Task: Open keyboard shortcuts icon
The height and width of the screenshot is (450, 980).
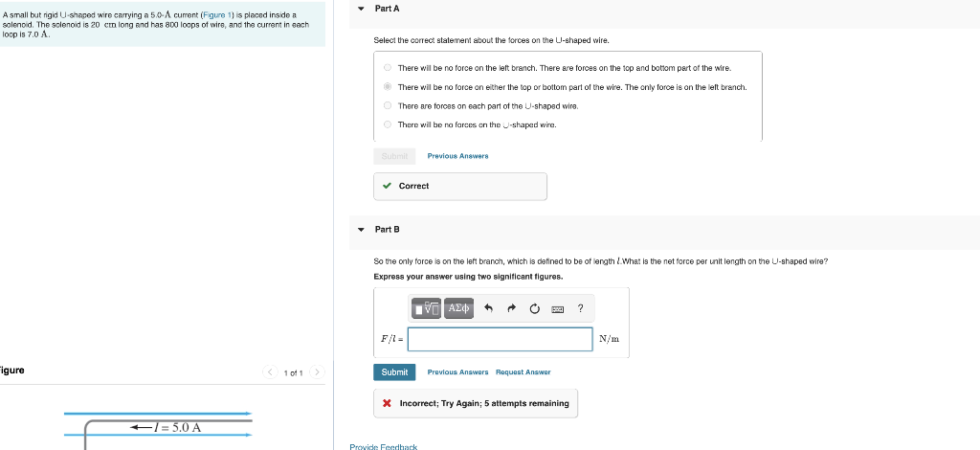Action: coord(558,308)
